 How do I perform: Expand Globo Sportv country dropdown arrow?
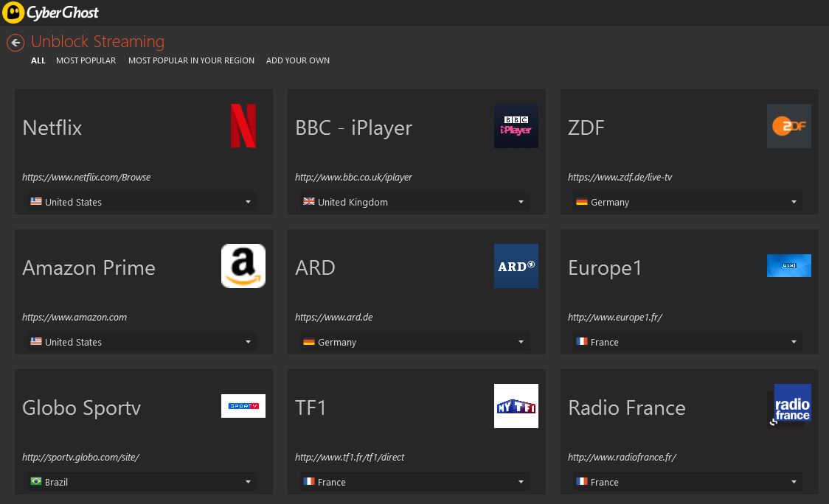[x=248, y=482]
